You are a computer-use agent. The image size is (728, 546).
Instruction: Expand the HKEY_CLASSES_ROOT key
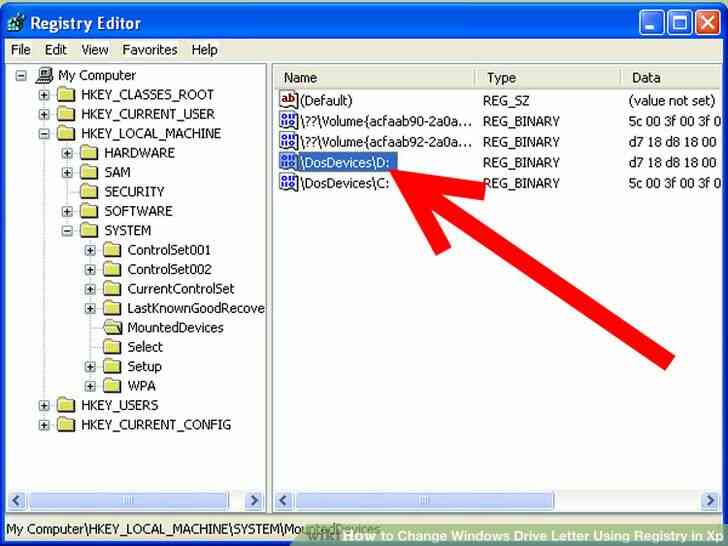[x=44, y=95]
